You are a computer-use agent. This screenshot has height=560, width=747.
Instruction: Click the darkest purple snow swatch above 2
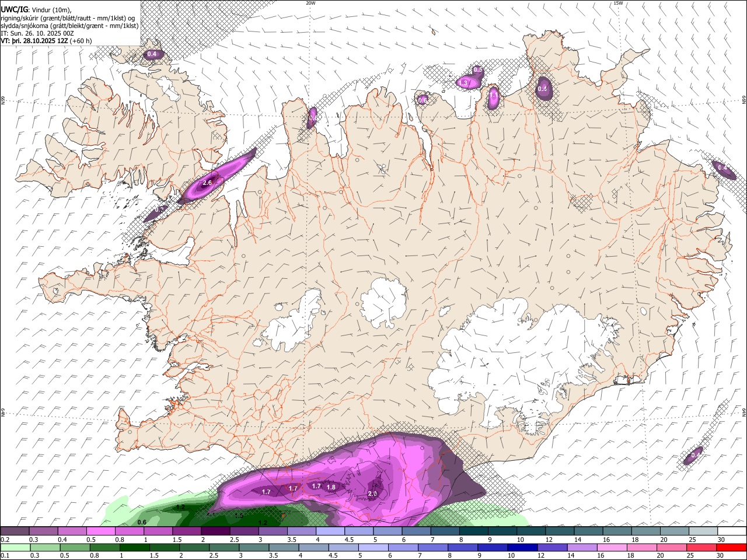click(215, 531)
